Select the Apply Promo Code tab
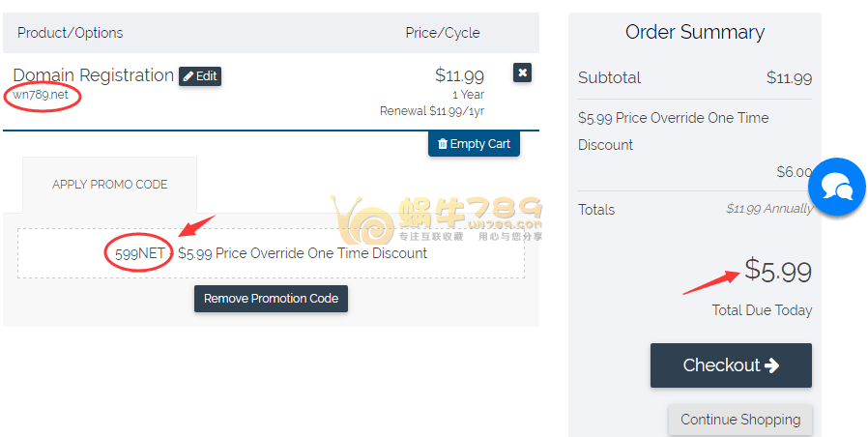 click(x=109, y=185)
